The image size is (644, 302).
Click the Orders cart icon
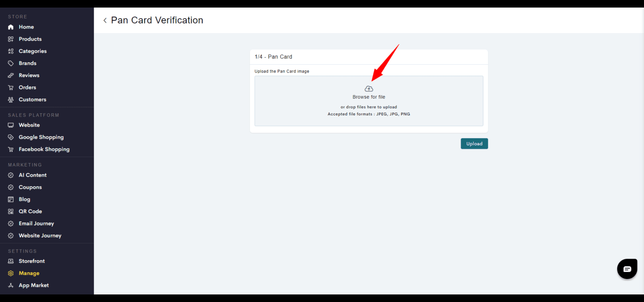[11, 87]
